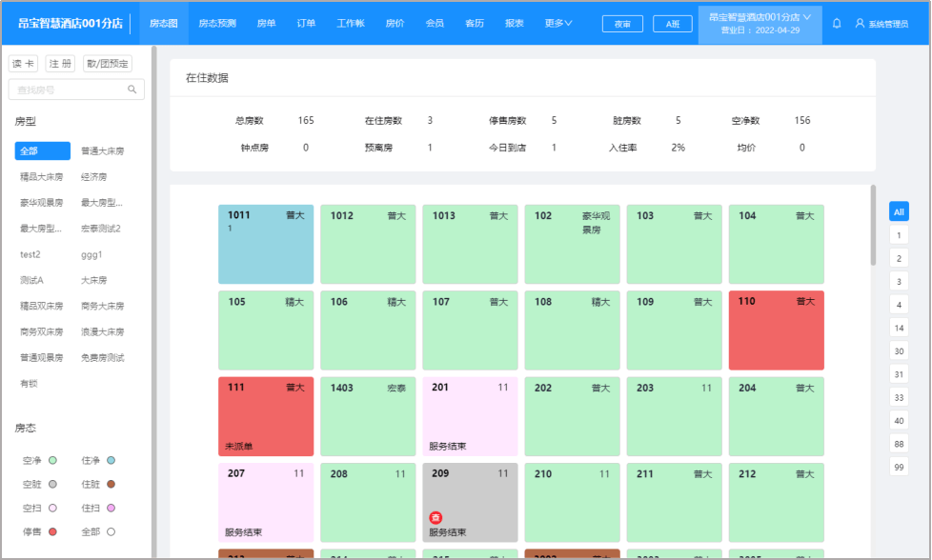The height and width of the screenshot is (560, 932).
Task: Select the 住扫 room status radio
Action: 111,508
